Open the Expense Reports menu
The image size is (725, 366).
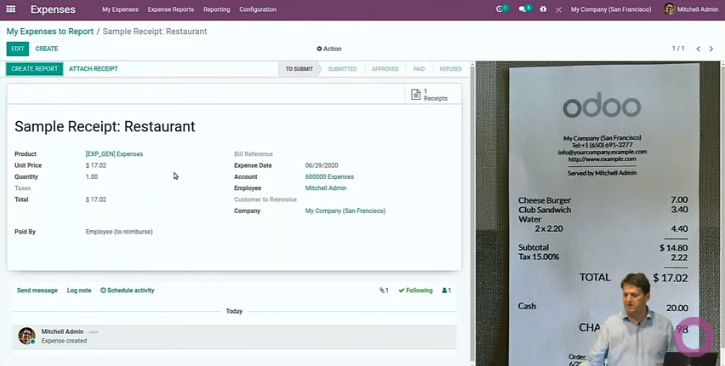(171, 9)
